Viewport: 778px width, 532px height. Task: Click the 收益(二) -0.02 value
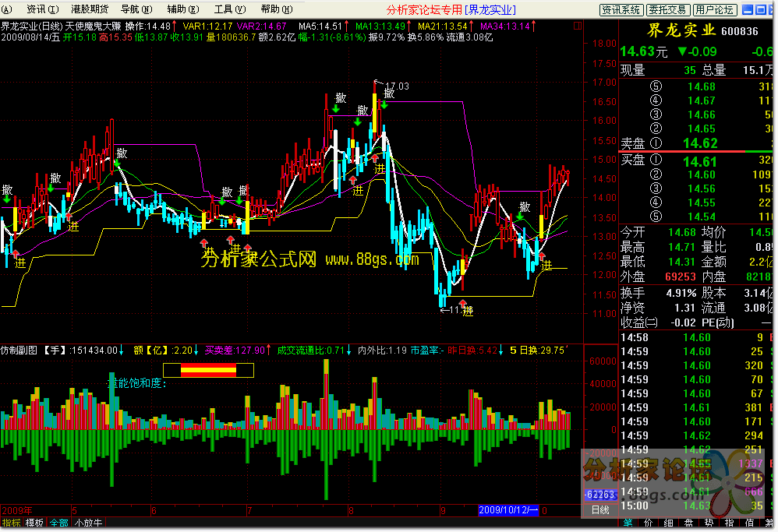click(683, 322)
